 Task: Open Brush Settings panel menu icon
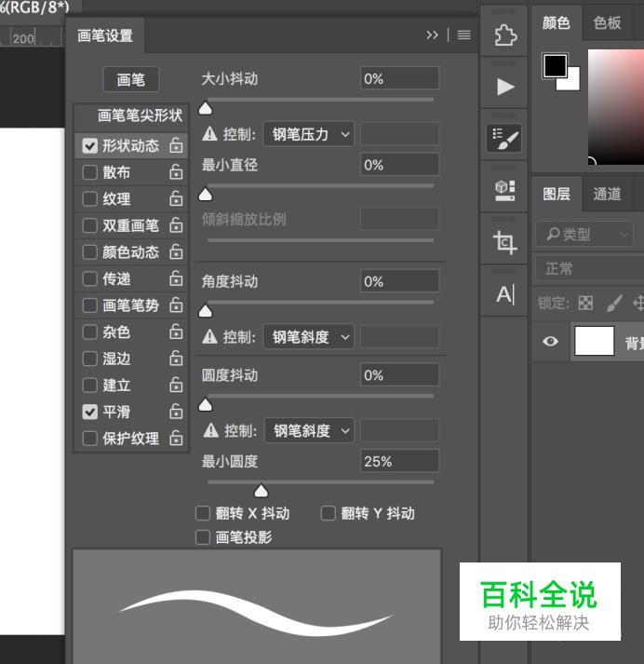[x=463, y=34]
